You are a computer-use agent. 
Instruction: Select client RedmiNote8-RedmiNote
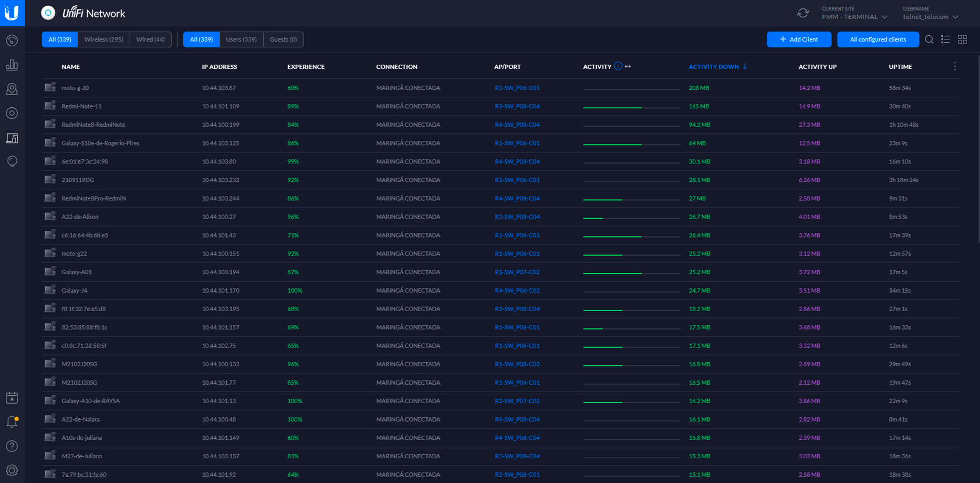93,125
